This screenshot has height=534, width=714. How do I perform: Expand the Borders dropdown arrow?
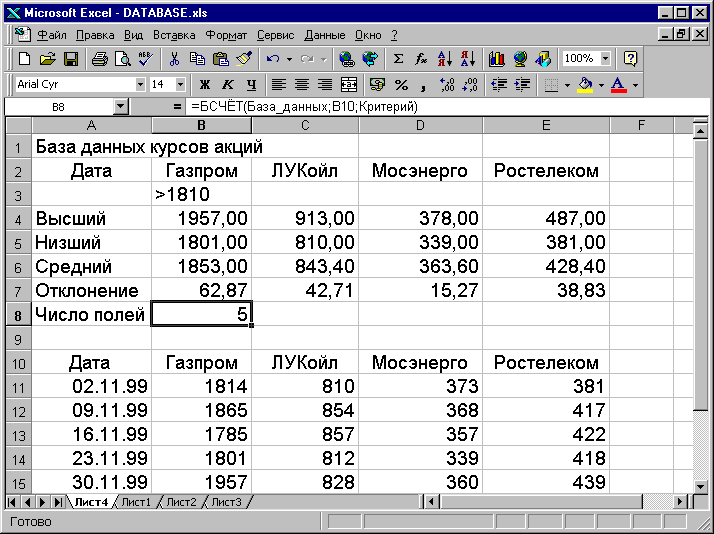(x=567, y=85)
